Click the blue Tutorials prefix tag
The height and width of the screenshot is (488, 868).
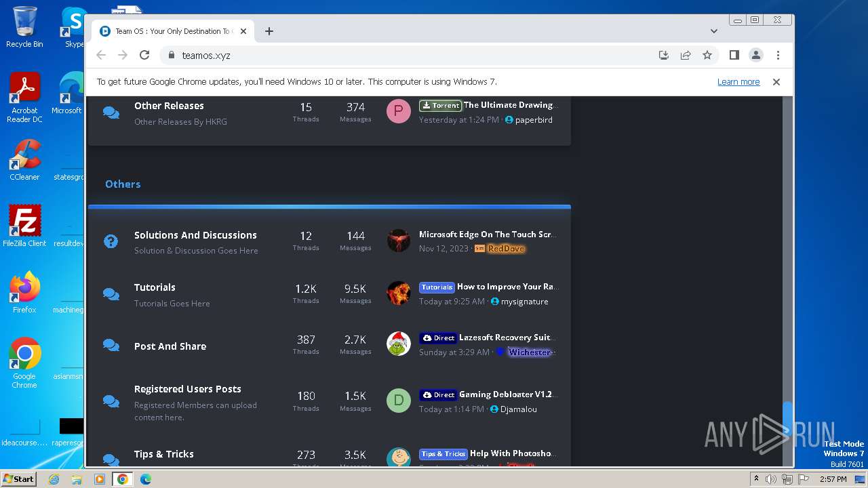pyautogui.click(x=437, y=287)
